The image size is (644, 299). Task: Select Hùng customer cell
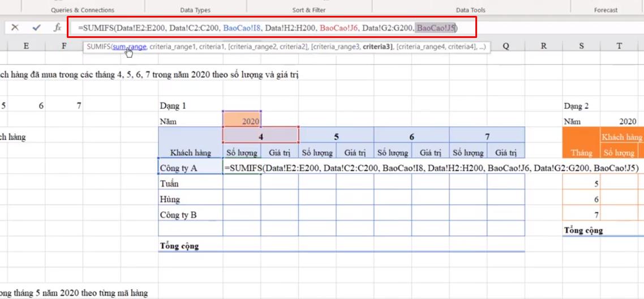click(x=191, y=197)
